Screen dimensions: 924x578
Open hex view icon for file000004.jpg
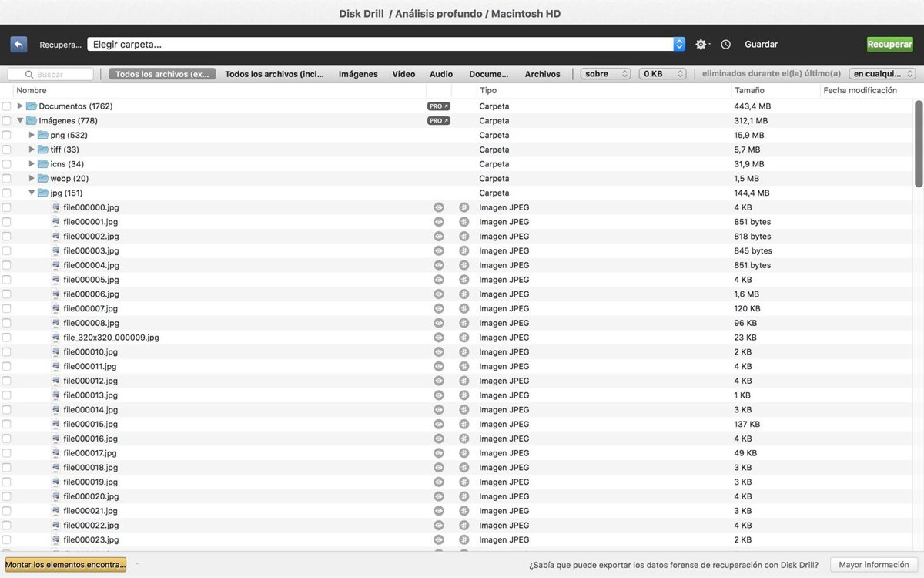464,265
